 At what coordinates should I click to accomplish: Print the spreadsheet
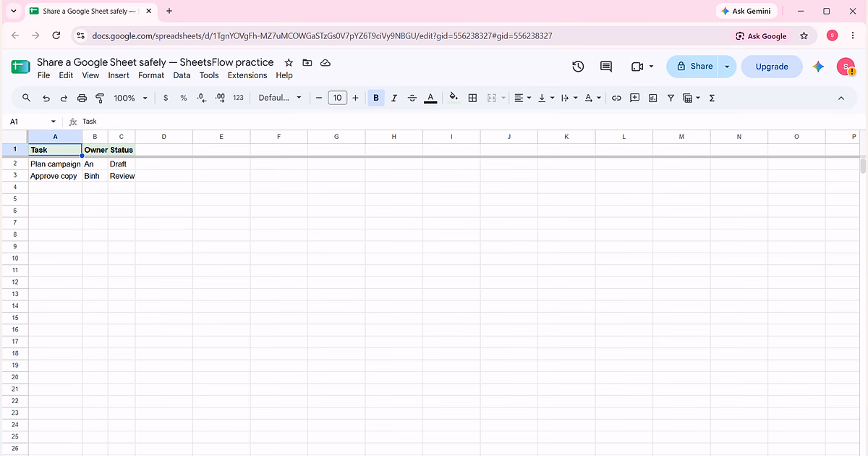pos(82,98)
